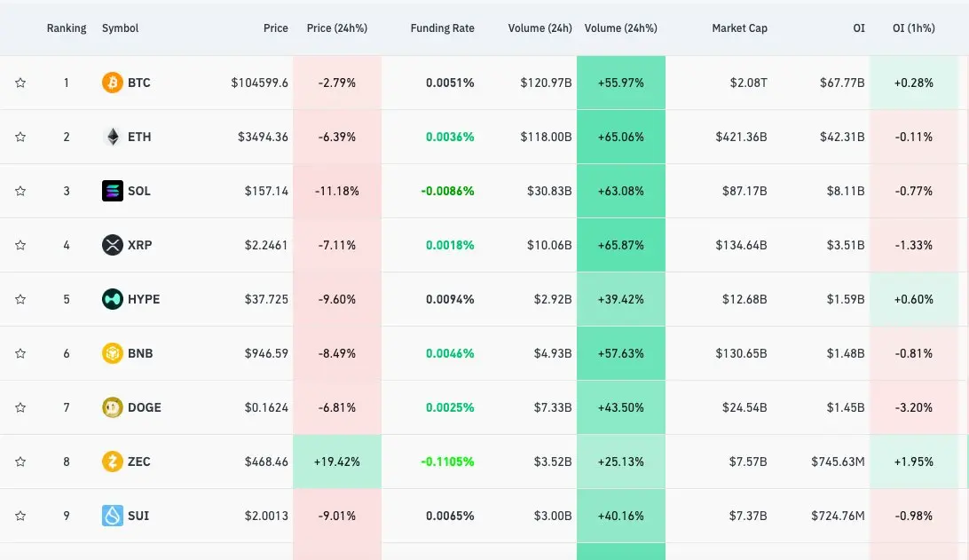
Task: Click BTC volume $120.97B
Action: coord(547,83)
